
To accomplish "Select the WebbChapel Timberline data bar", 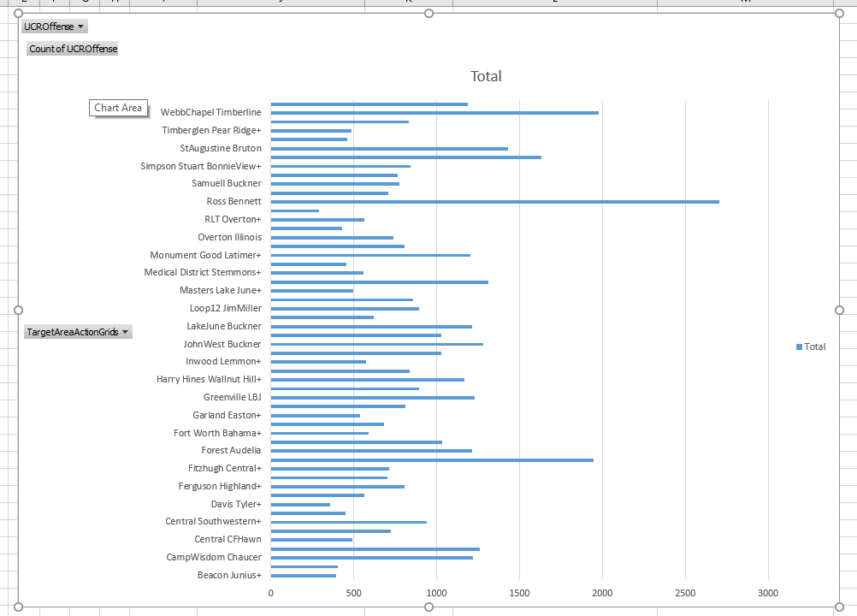I will (434, 113).
